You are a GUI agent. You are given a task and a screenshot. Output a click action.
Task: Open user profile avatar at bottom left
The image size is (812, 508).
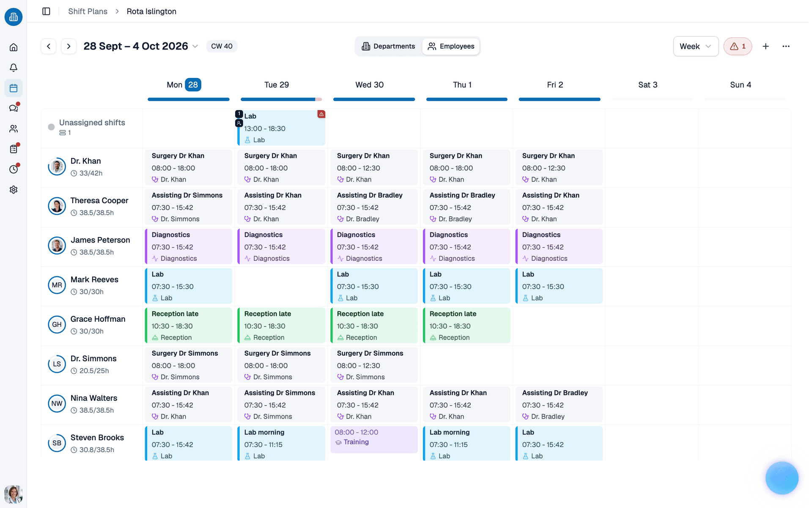click(x=14, y=494)
